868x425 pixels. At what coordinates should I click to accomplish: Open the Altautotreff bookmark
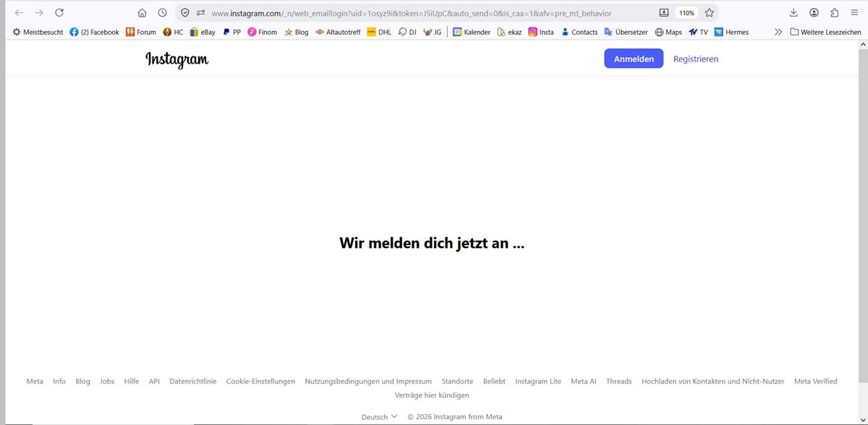[x=338, y=32]
